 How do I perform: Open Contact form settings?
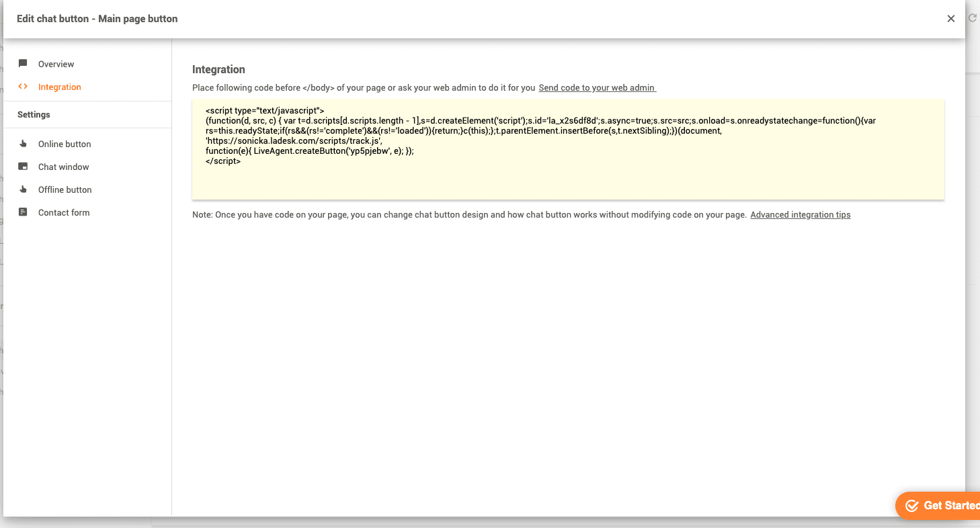[x=63, y=212]
